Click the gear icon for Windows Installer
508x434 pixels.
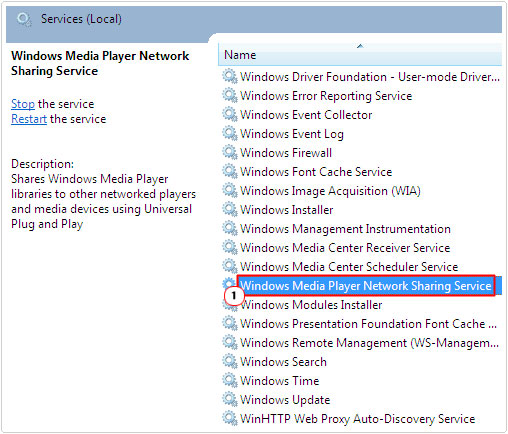click(230, 209)
